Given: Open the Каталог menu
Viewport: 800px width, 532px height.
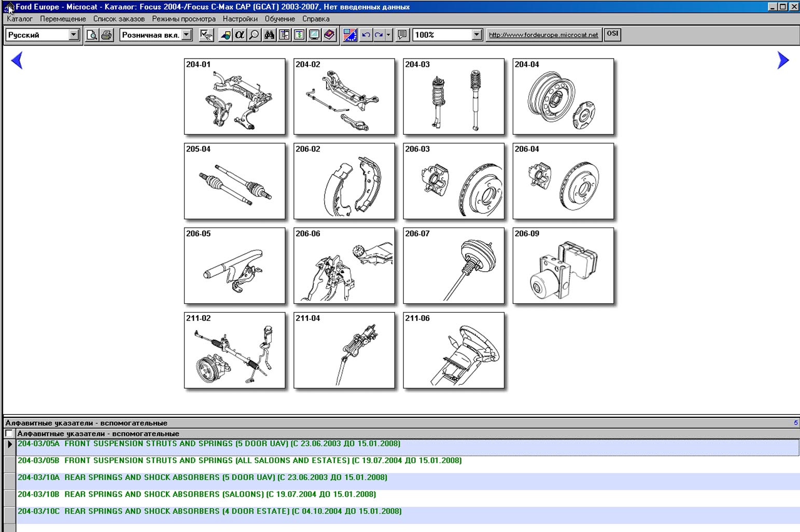Looking at the screenshot, I should pos(20,19).
